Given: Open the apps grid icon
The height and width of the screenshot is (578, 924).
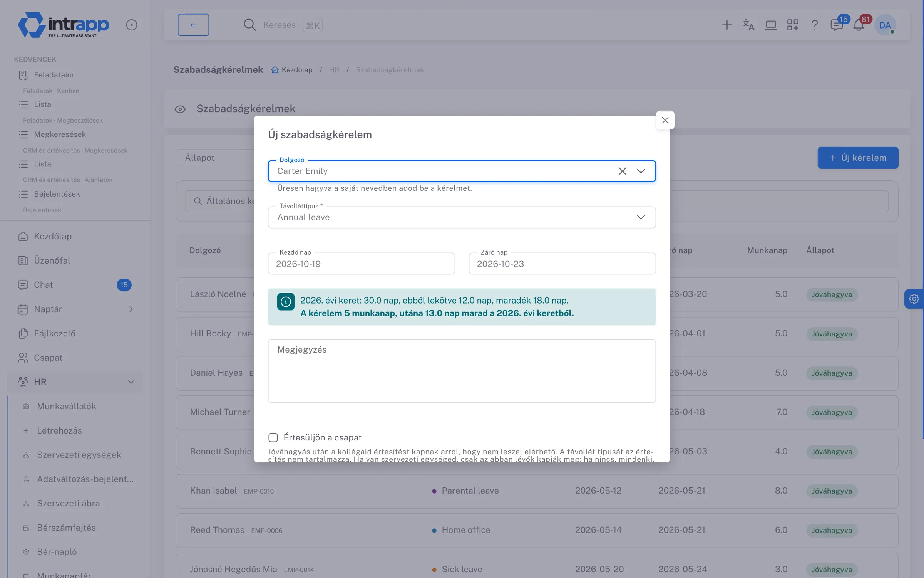Looking at the screenshot, I should click(793, 25).
